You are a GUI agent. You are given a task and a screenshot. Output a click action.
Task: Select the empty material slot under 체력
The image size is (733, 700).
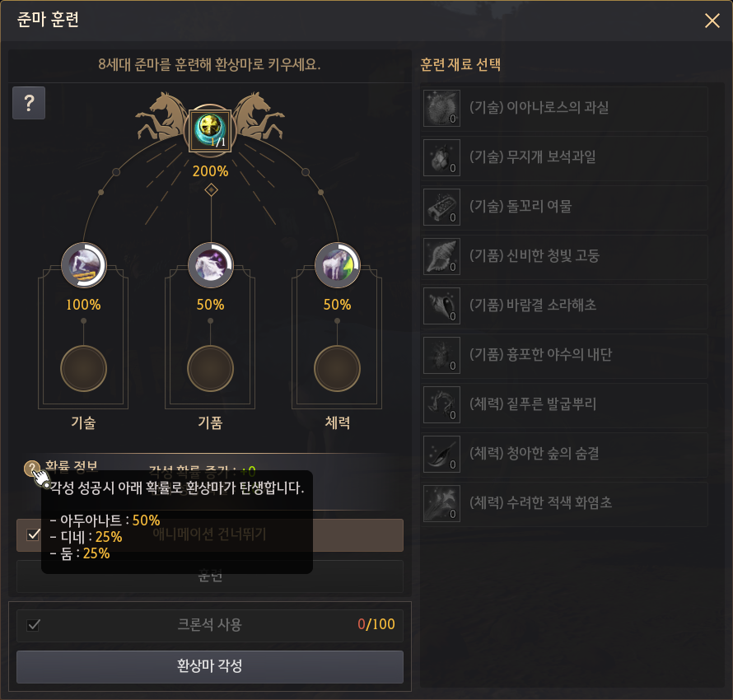click(x=337, y=369)
